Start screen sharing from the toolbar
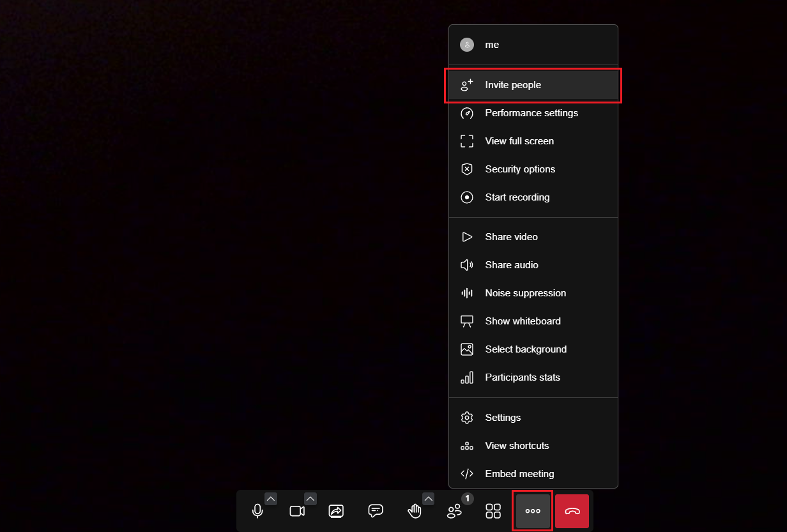The width and height of the screenshot is (787, 532). 336,511
